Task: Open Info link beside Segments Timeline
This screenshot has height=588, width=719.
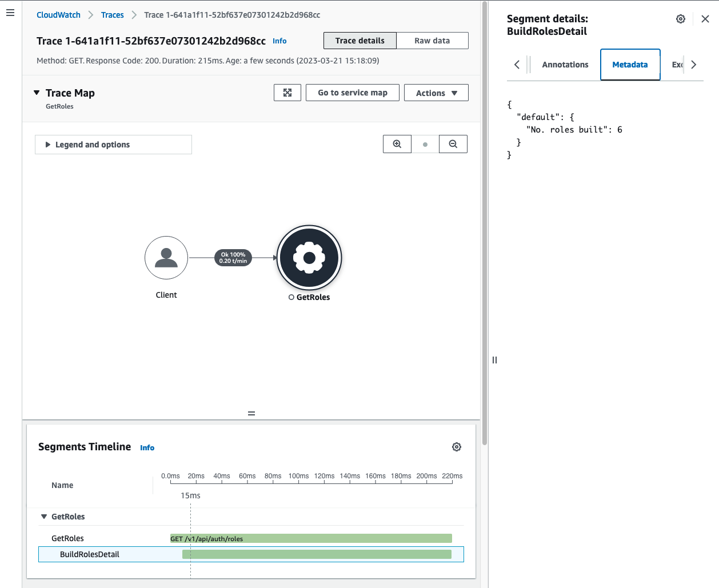Action: tap(147, 448)
